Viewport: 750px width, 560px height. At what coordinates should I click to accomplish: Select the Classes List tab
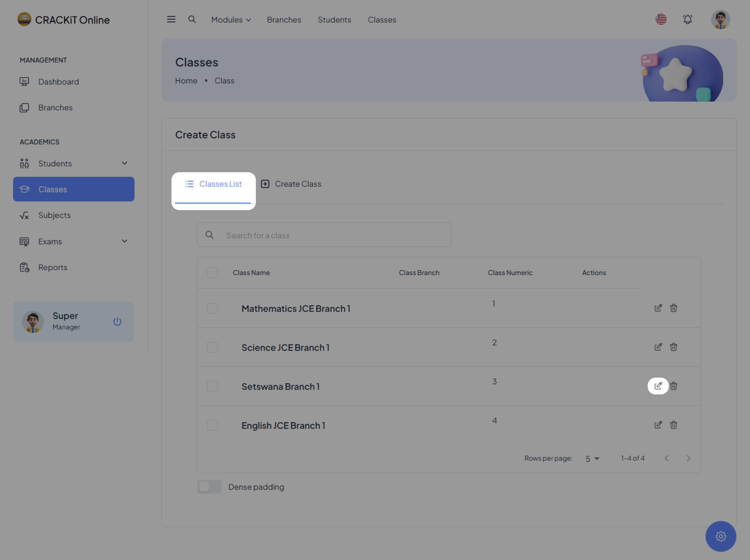(213, 184)
